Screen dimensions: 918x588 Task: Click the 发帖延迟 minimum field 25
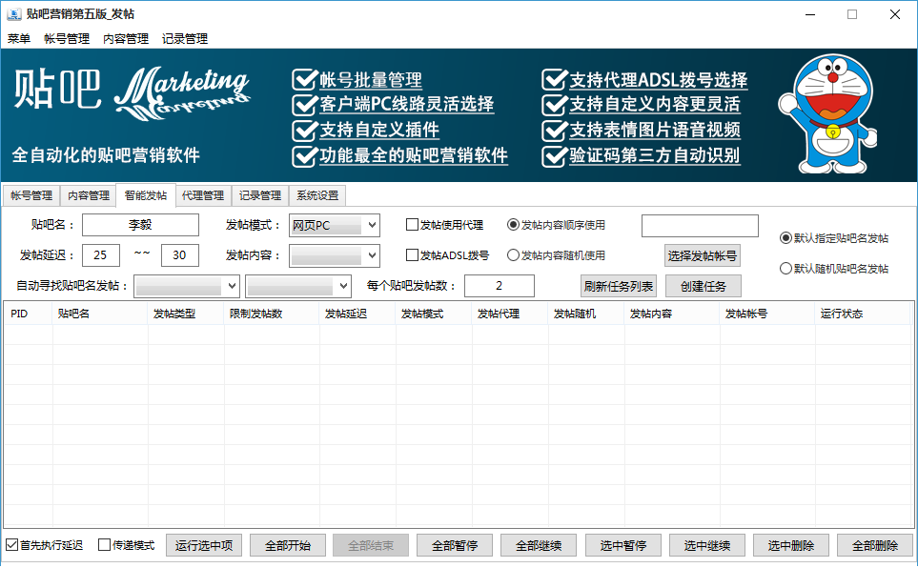click(101, 255)
